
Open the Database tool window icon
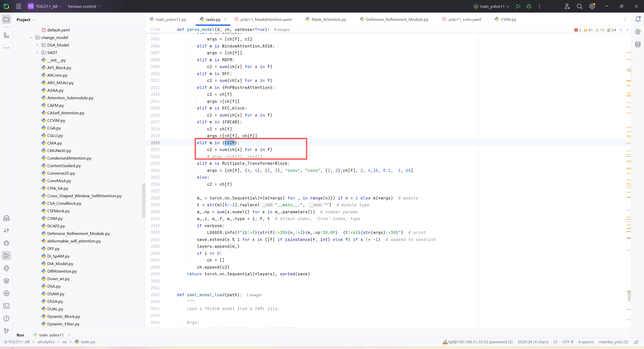coord(638,44)
